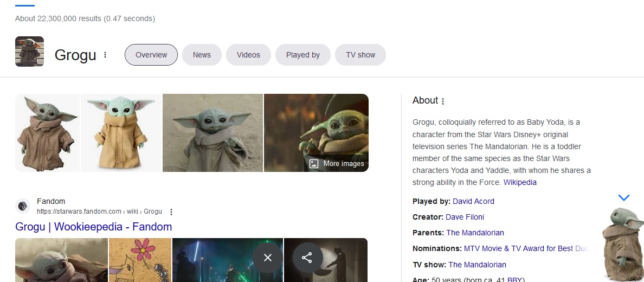Click the results count text
This screenshot has height=282, width=644.
[85, 18]
